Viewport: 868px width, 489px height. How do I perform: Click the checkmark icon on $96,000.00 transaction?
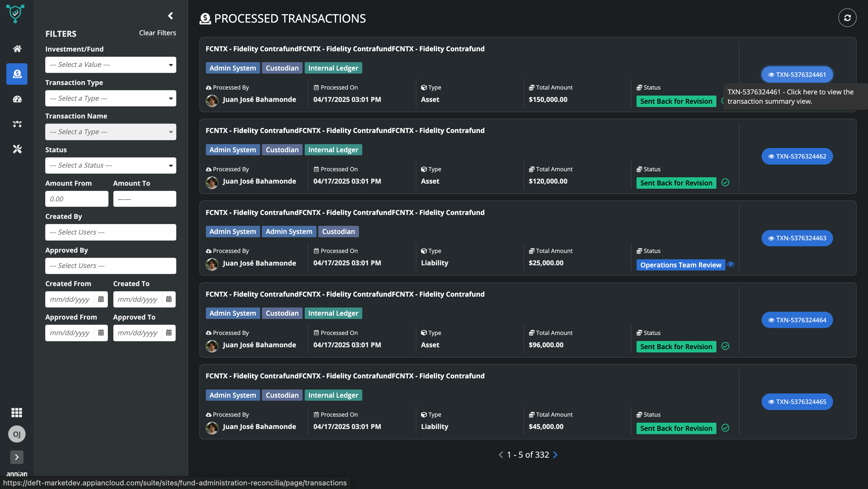[x=725, y=346]
